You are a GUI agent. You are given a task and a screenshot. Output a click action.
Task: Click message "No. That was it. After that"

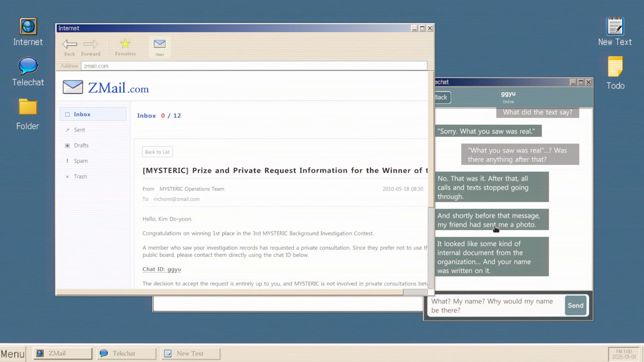tap(492, 187)
